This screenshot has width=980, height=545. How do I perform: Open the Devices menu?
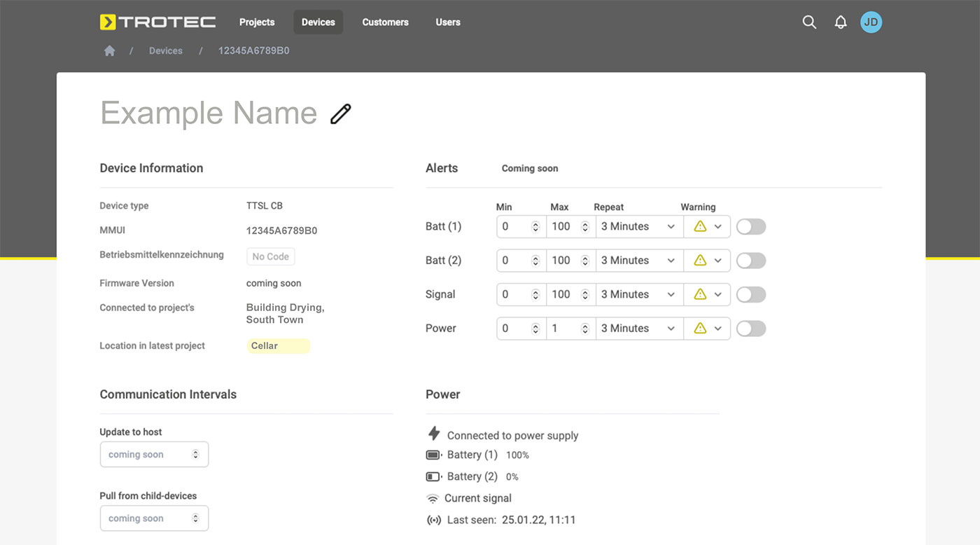pos(318,22)
